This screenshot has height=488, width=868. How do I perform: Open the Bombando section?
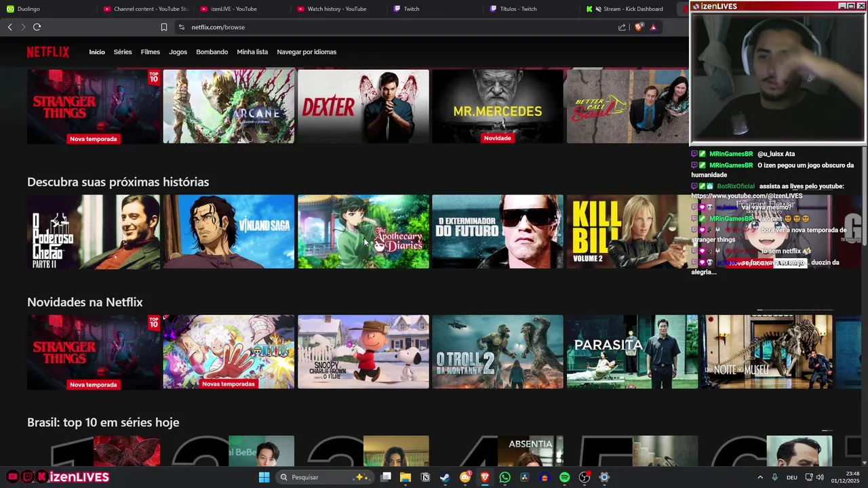[212, 52]
